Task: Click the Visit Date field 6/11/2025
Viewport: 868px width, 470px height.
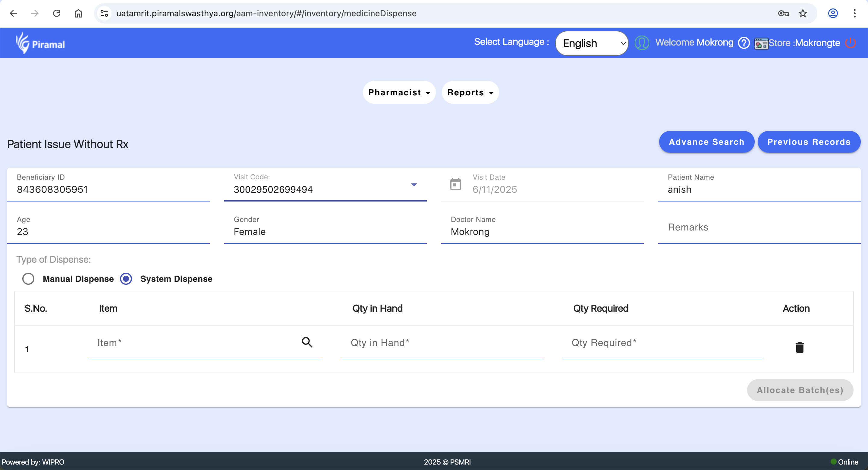Action: tap(542, 185)
